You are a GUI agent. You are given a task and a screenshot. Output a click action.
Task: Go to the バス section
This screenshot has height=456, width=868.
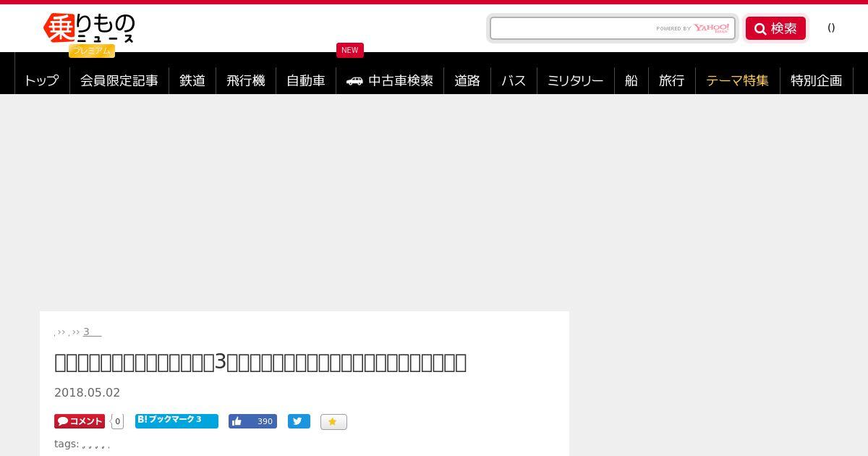[514, 80]
